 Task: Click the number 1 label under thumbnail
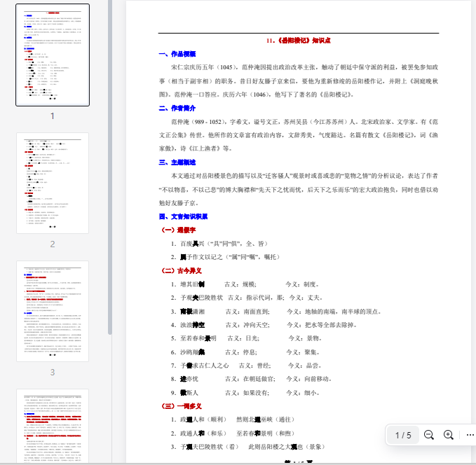tap(53, 115)
